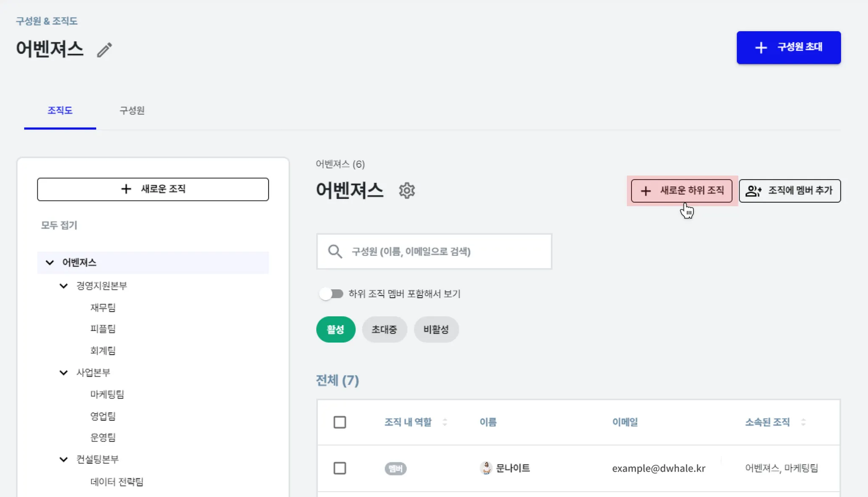Filter by 초대중 status chip
868x497 pixels.
384,329
